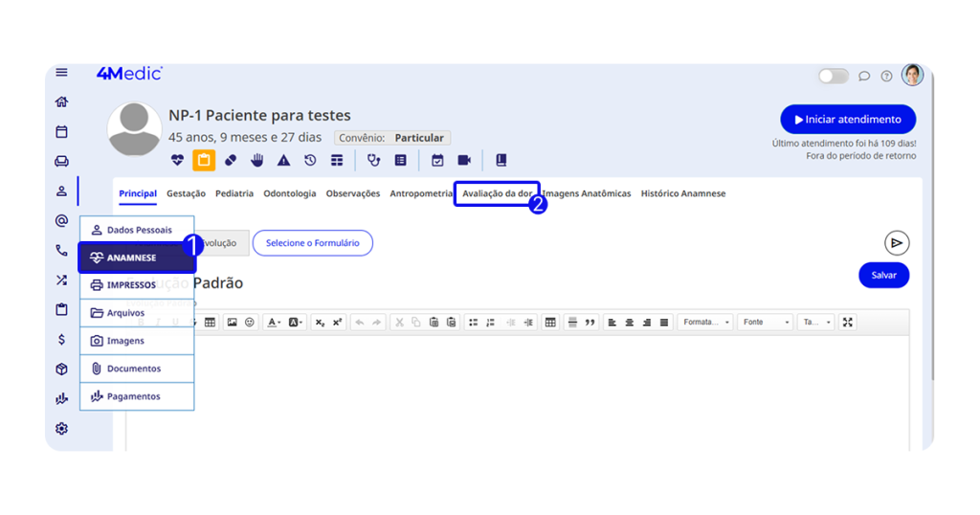
Task: Open settings gear in left sidebar
Action: pos(62,428)
